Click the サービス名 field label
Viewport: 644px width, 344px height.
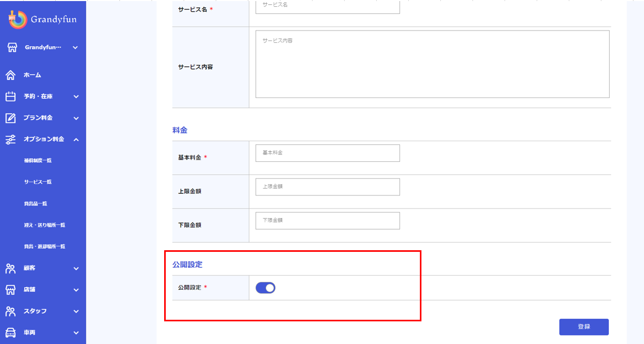click(x=193, y=9)
